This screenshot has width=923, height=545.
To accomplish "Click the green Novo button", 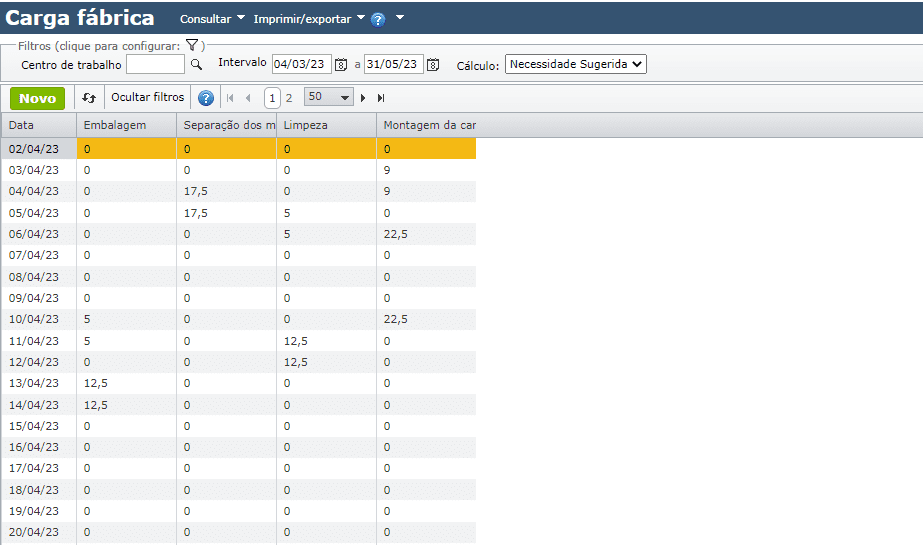I will click(x=38, y=98).
